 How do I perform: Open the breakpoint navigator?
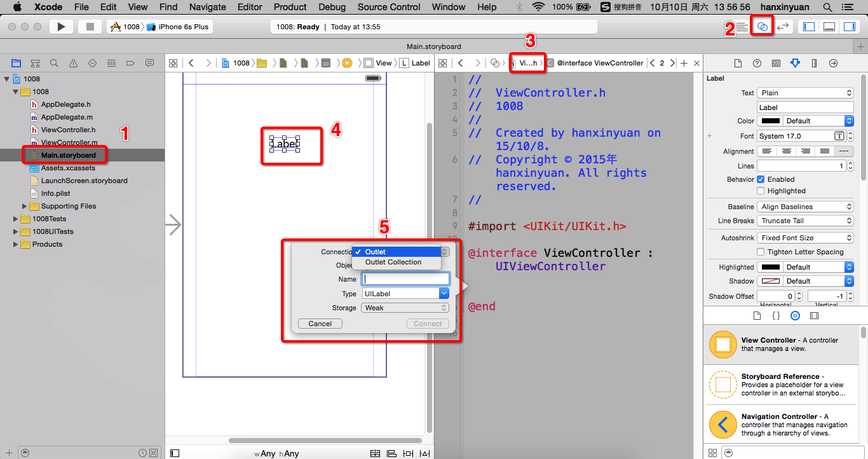click(x=130, y=63)
